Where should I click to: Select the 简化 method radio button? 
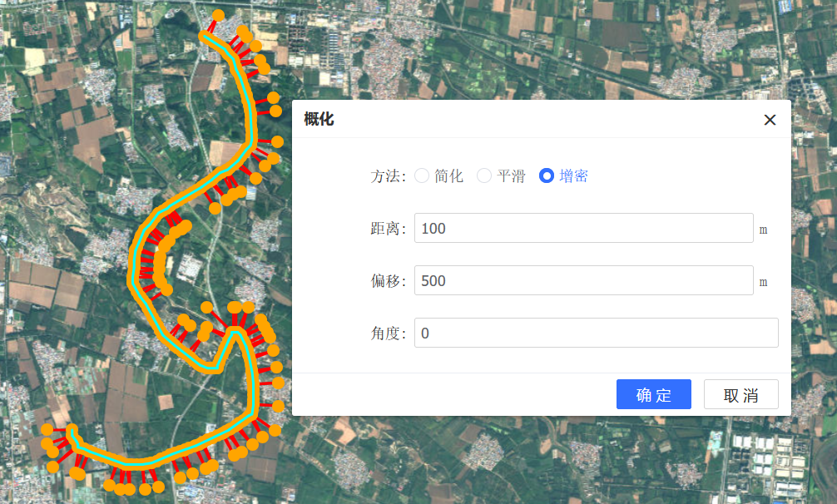(x=422, y=175)
